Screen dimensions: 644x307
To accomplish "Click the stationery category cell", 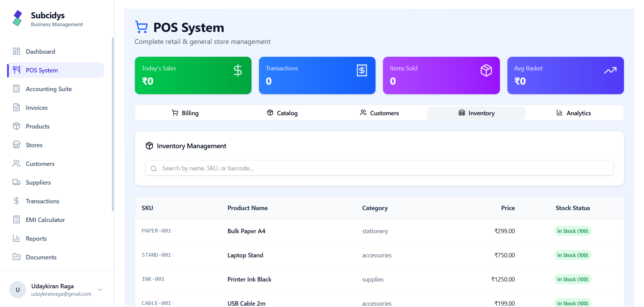I will (375, 231).
